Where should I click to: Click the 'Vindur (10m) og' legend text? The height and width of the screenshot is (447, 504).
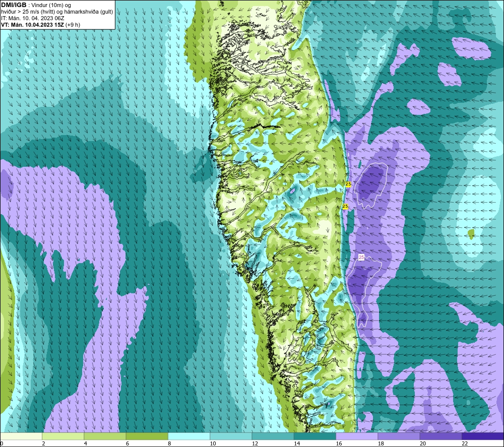(51, 6)
